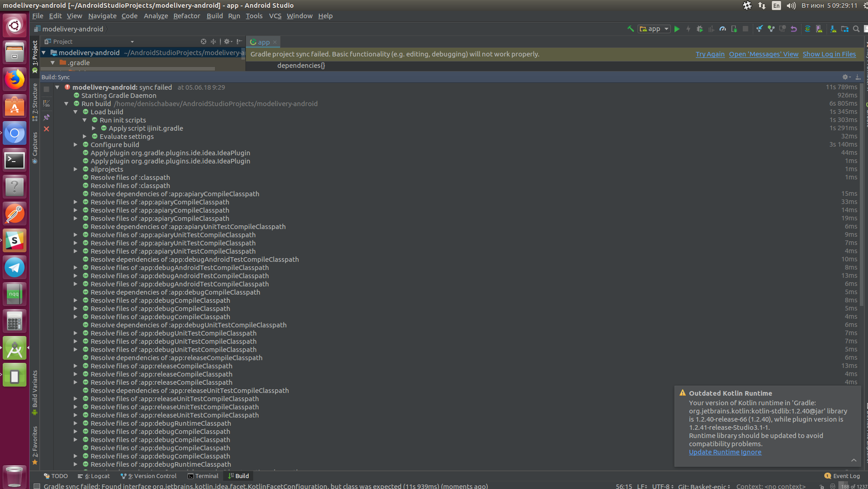Click the memory indicator 188 of 1237
The image size is (868, 489).
(x=853, y=486)
